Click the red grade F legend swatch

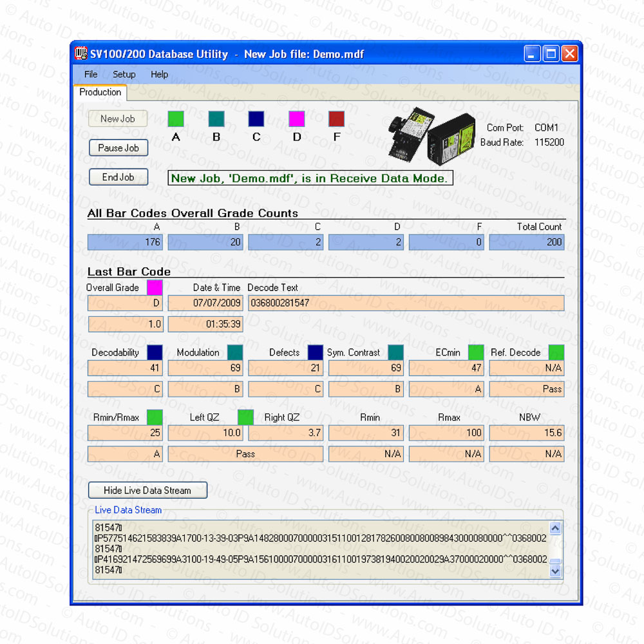click(337, 118)
